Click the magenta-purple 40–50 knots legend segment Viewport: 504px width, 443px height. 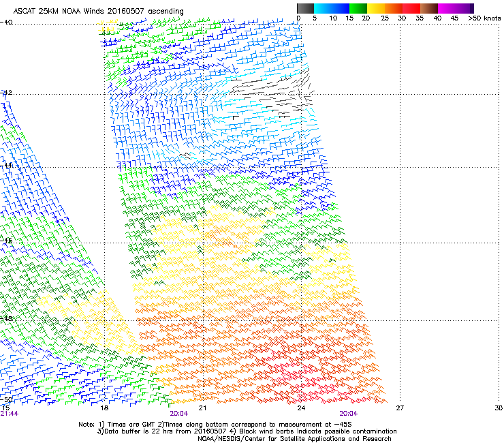[x=456, y=8]
